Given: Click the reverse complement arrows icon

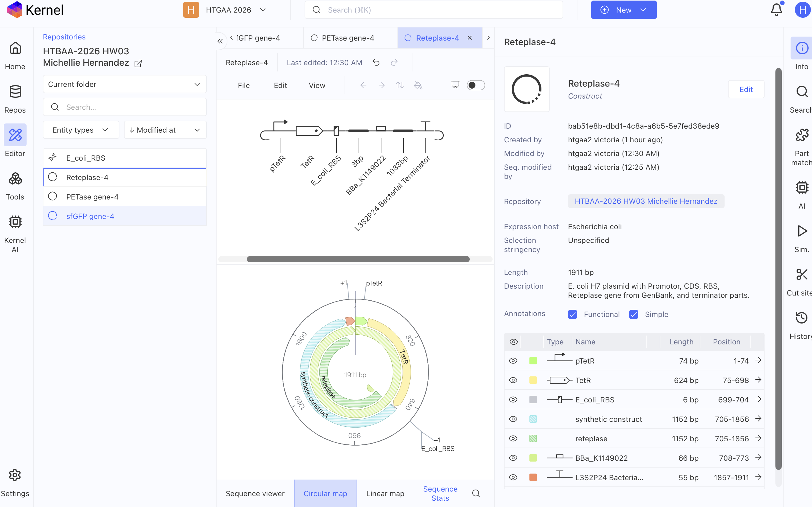Looking at the screenshot, I should 400,85.
